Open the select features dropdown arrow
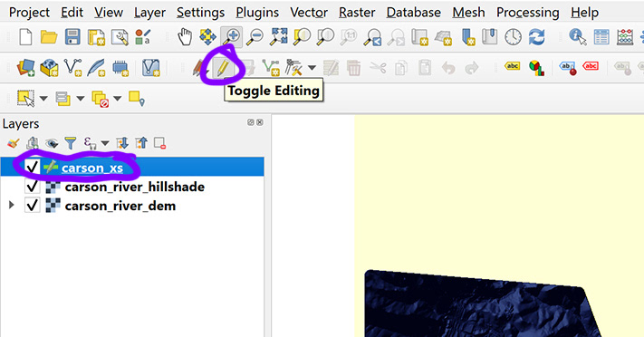The height and width of the screenshot is (337, 644). click(x=43, y=98)
